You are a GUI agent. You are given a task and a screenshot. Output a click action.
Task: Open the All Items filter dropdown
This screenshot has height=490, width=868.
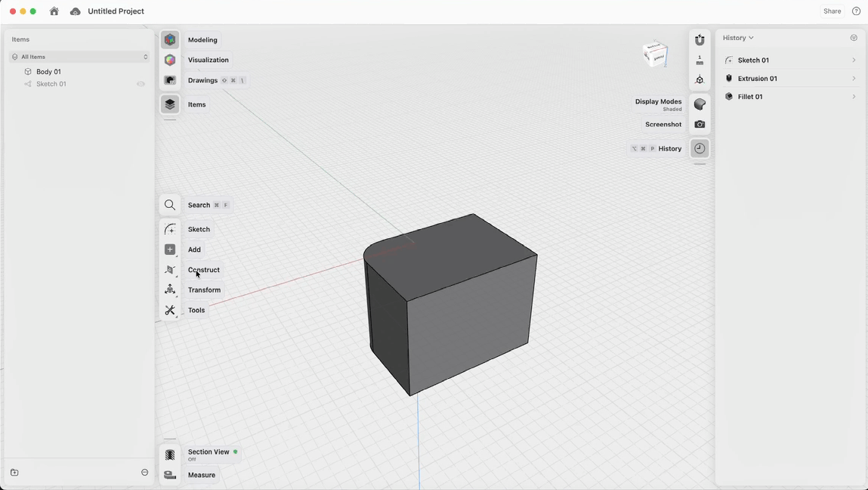pos(80,57)
